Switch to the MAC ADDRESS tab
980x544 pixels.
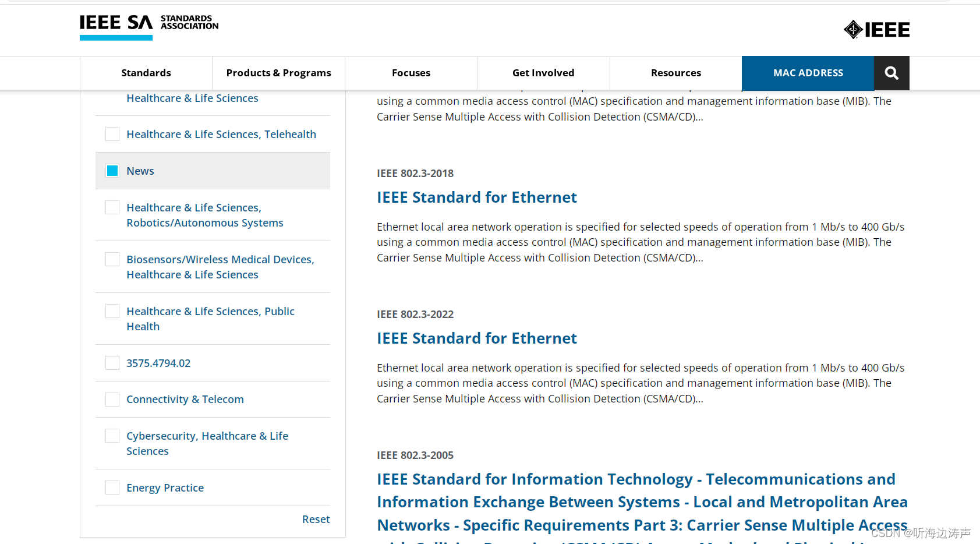point(808,73)
